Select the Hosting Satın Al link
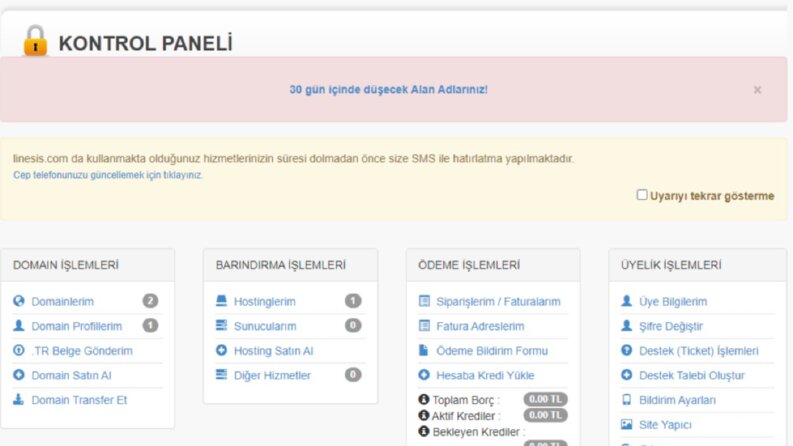The height and width of the screenshot is (446, 793). (274, 350)
